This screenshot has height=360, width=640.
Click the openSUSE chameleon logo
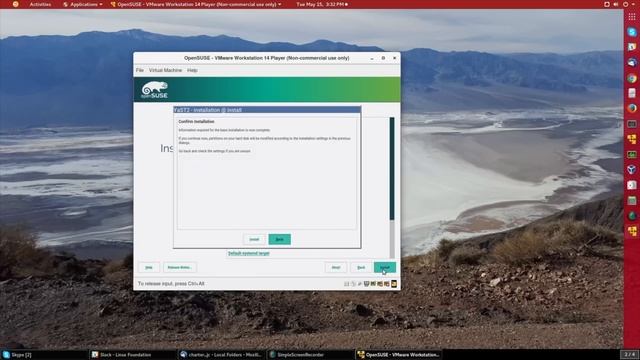click(155, 90)
